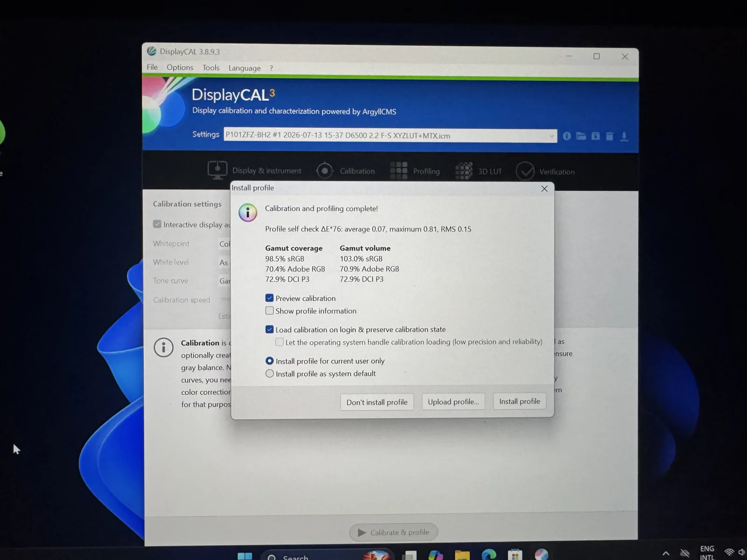The height and width of the screenshot is (560, 747).
Task: Click the 70.4% Adobe RGB coverage value
Action: tap(295, 269)
